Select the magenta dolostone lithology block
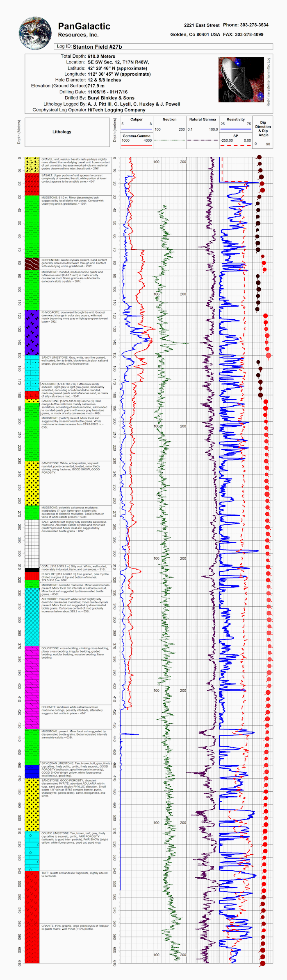This screenshot has height=980, width=287. click(x=32, y=687)
